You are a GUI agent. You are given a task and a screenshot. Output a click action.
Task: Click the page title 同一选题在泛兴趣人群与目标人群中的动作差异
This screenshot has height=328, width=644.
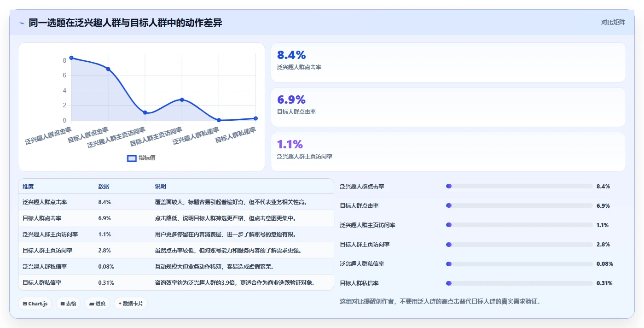click(x=125, y=23)
